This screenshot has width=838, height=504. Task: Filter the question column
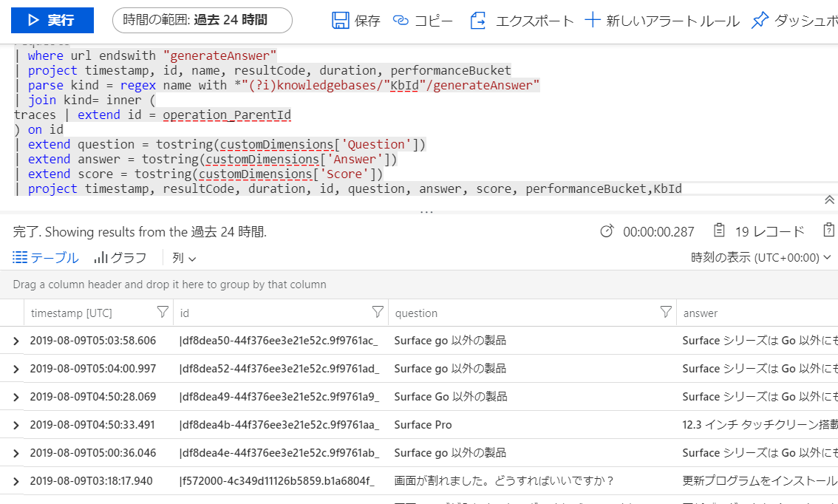665,312
